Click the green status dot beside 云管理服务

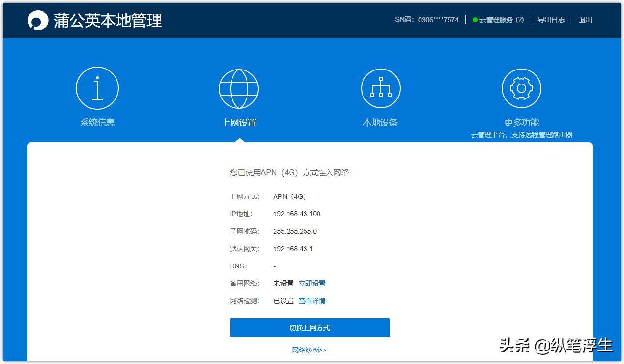coord(474,20)
